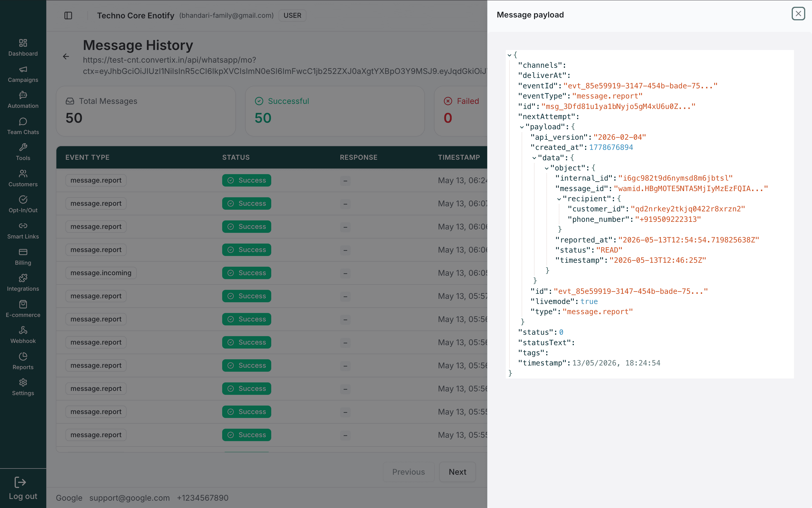Click Success badge in message.incoming row

(246, 273)
